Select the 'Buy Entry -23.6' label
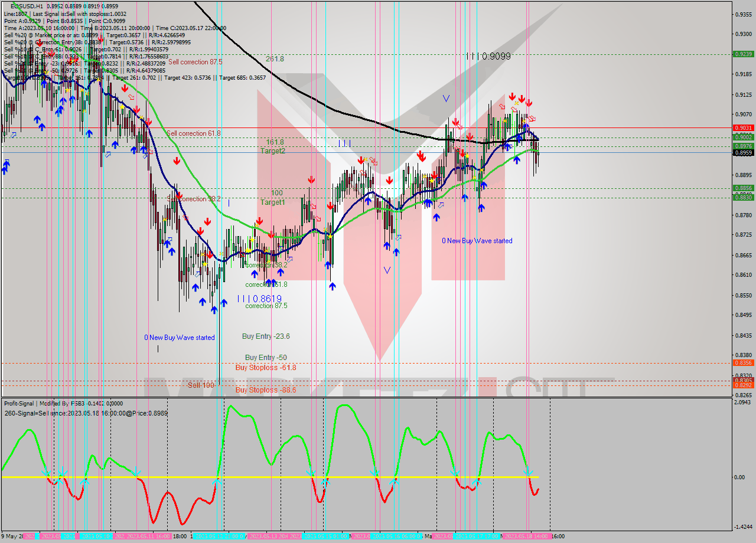The width and height of the screenshot is (756, 543). pyautogui.click(x=266, y=336)
